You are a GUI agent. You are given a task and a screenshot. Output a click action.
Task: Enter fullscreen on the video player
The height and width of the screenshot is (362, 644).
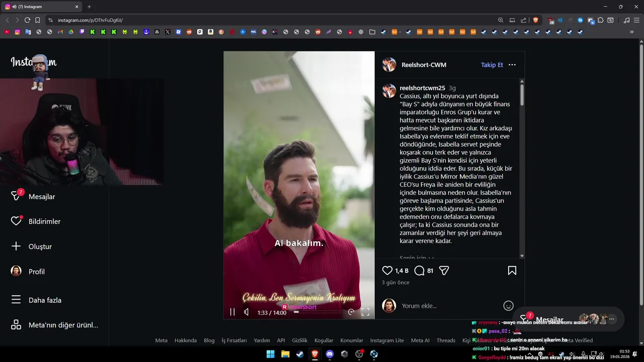(365, 312)
